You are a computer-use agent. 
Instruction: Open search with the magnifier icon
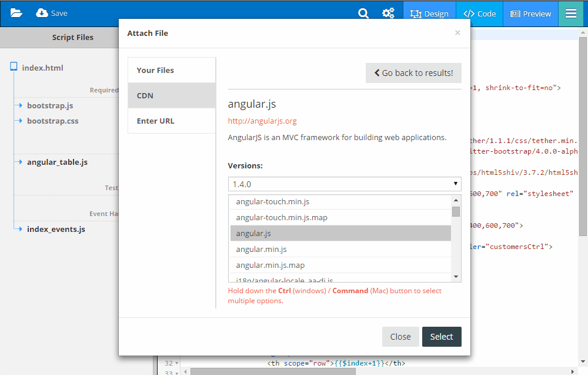click(x=363, y=12)
